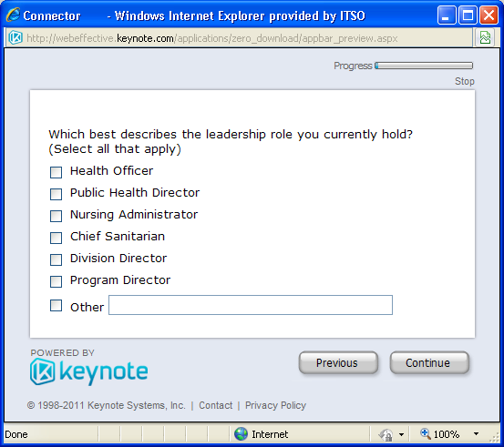Minimize the Internet Explorer window
Image resolution: width=504 pixels, height=447 pixels.
pyautogui.click(x=447, y=15)
